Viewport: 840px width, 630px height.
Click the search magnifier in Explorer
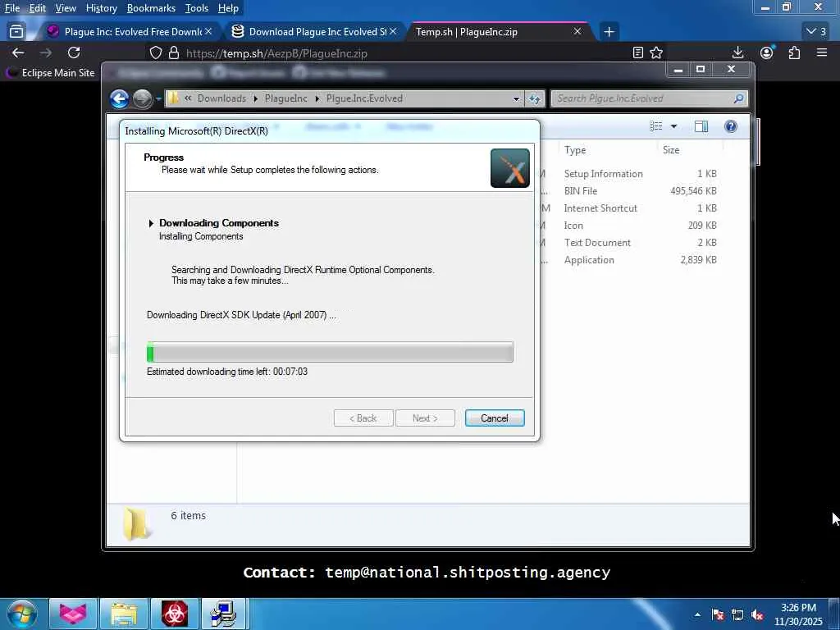(739, 98)
